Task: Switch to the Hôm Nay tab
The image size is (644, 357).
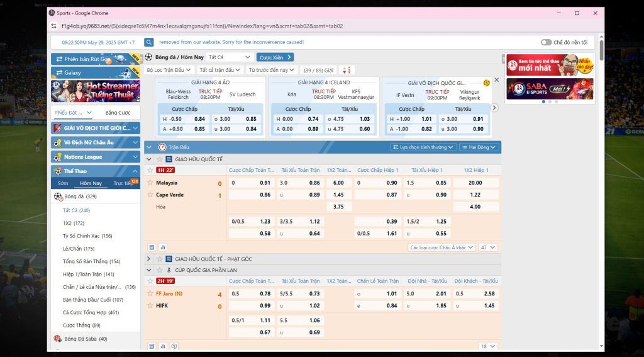Action: (x=91, y=183)
